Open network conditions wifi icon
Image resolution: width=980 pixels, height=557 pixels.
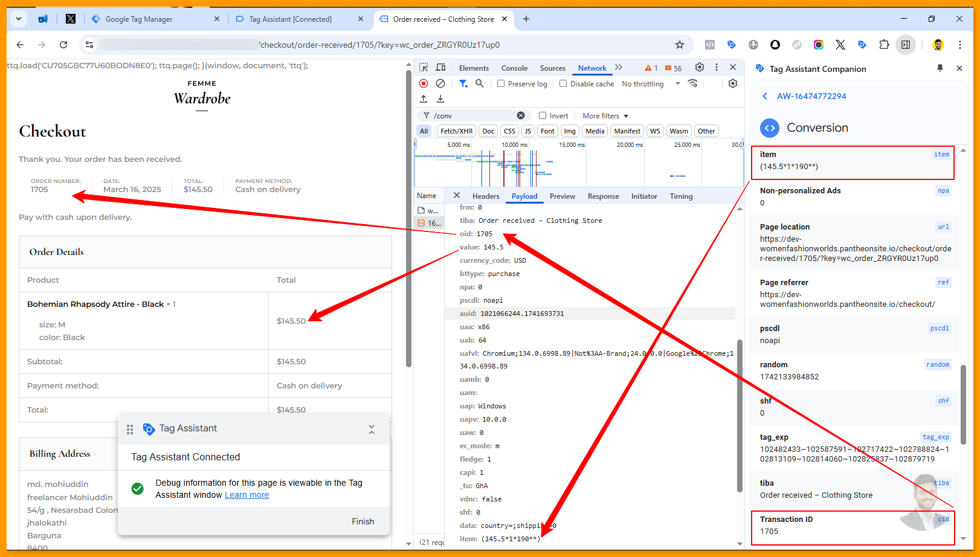click(693, 83)
